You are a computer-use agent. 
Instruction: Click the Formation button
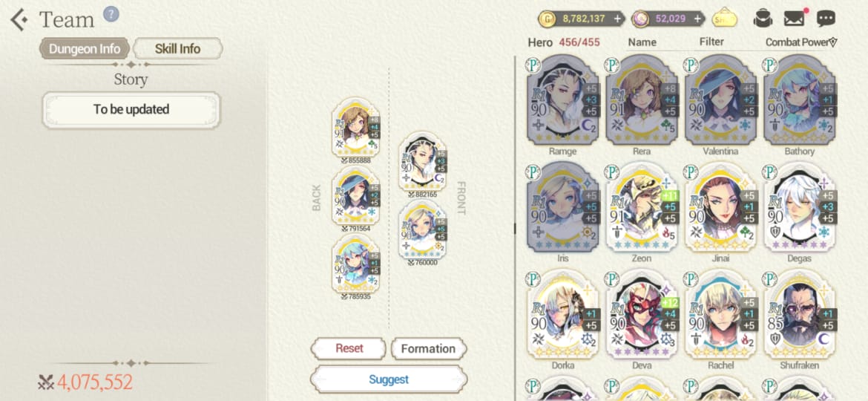(x=429, y=349)
